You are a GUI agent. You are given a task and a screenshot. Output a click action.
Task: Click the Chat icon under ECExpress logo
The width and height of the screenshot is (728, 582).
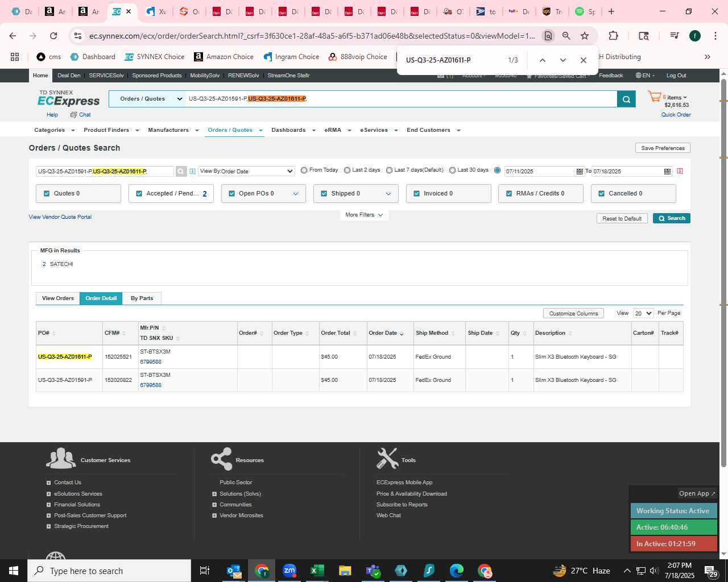click(73, 115)
